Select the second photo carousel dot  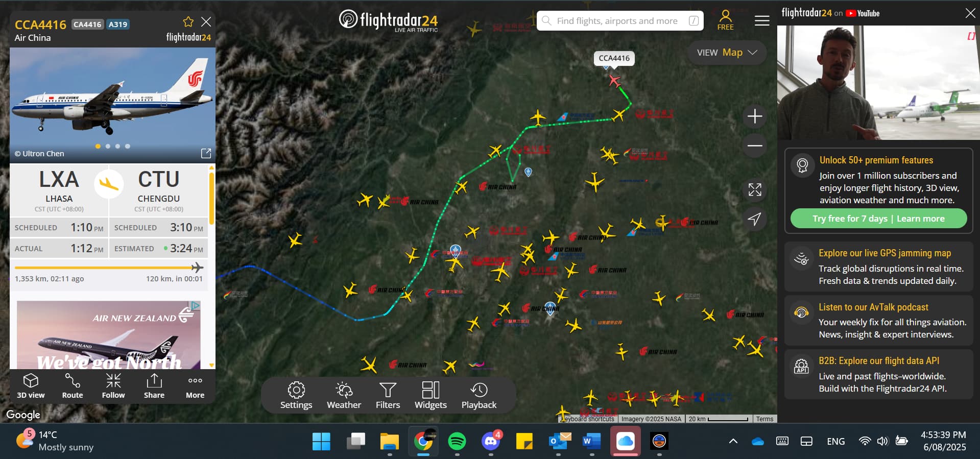pos(108,146)
